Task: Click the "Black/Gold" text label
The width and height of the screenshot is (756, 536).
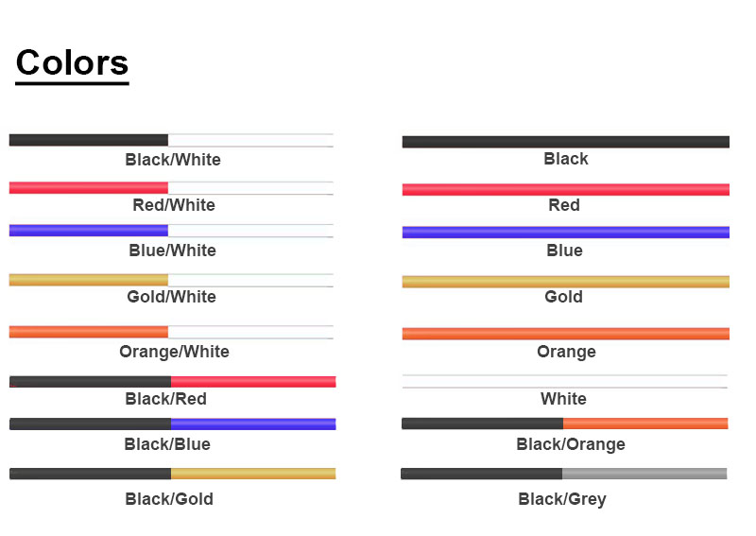Action: click(169, 499)
